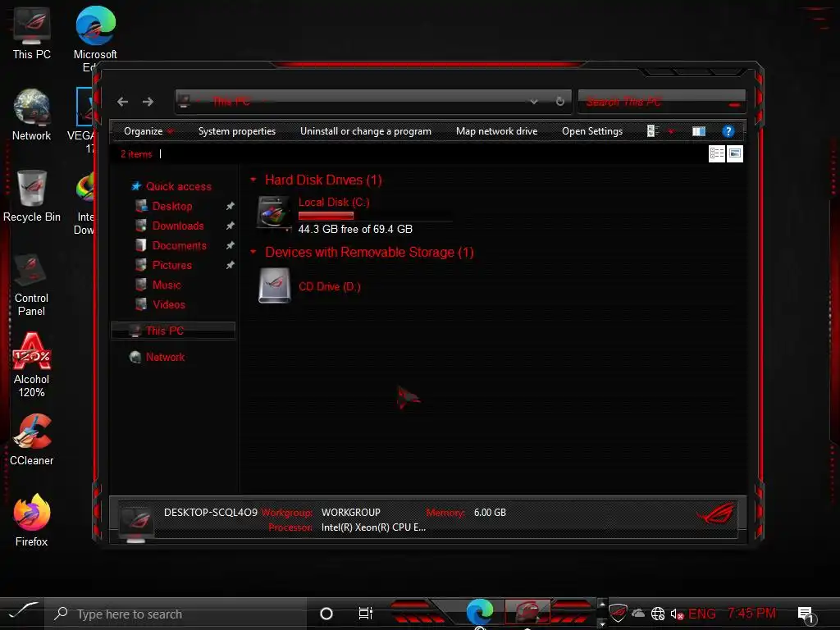This screenshot has height=630, width=840.
Task: Unpin Documents using its pin icon
Action: (x=230, y=245)
